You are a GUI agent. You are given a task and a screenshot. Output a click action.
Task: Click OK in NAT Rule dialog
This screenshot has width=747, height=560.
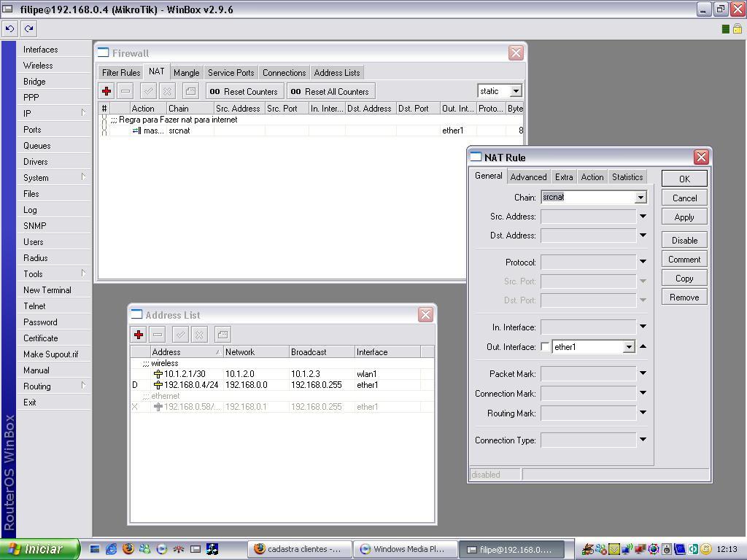[684, 179]
